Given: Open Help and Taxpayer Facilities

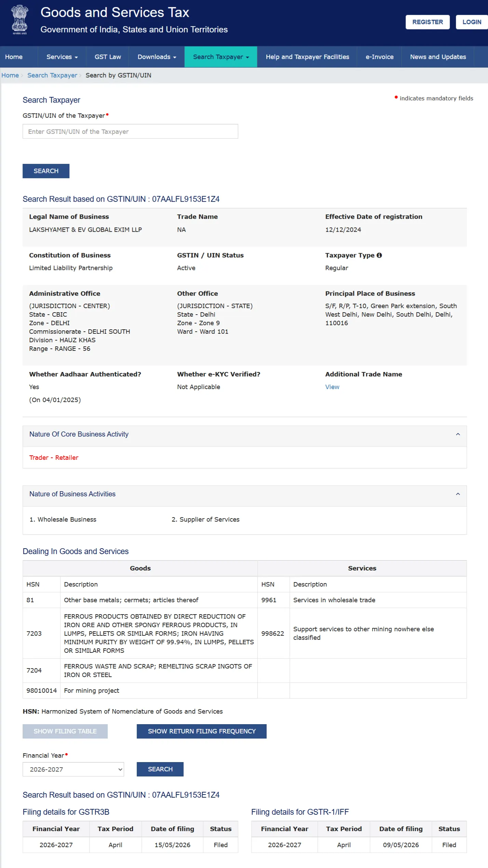Looking at the screenshot, I should [x=307, y=57].
